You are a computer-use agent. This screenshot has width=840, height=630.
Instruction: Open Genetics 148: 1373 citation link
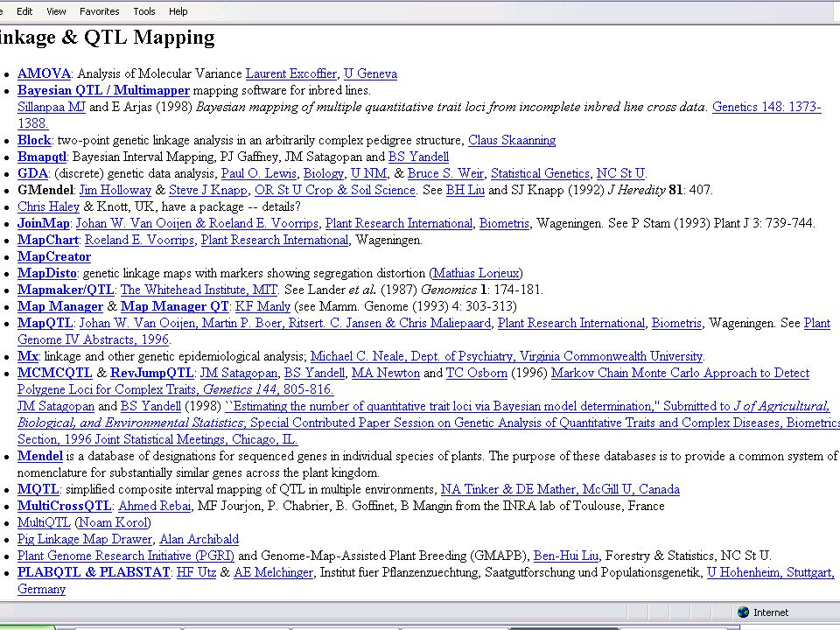pyautogui.click(x=766, y=107)
